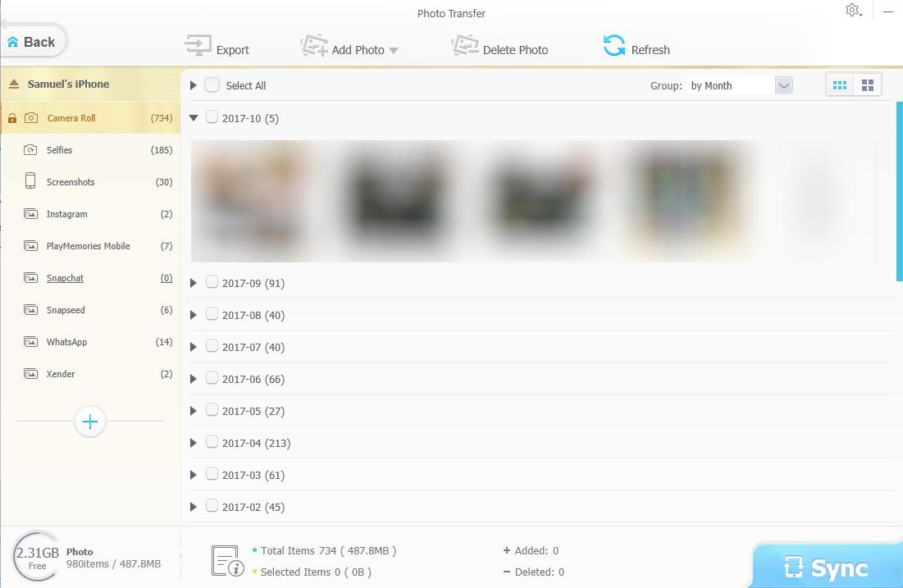
Task: Check the 2017-07 group checkbox
Action: [212, 346]
